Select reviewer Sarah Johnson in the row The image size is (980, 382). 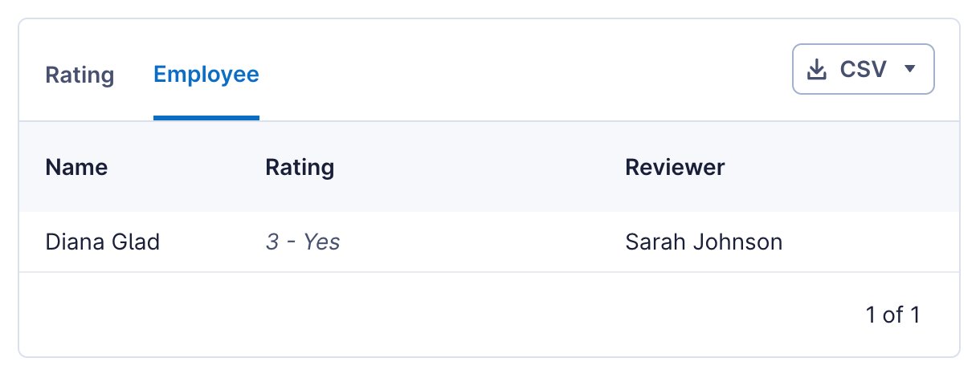pyautogui.click(x=704, y=242)
